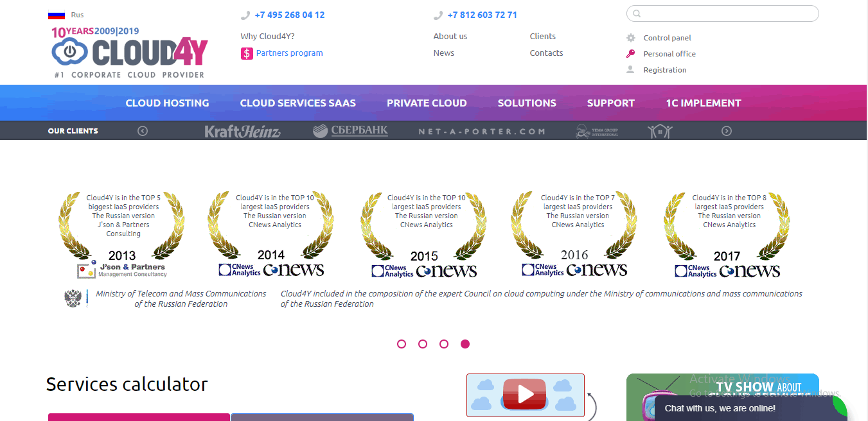This screenshot has height=421, width=868.
Task: Click the Yema Group International logo
Action: coord(597,131)
